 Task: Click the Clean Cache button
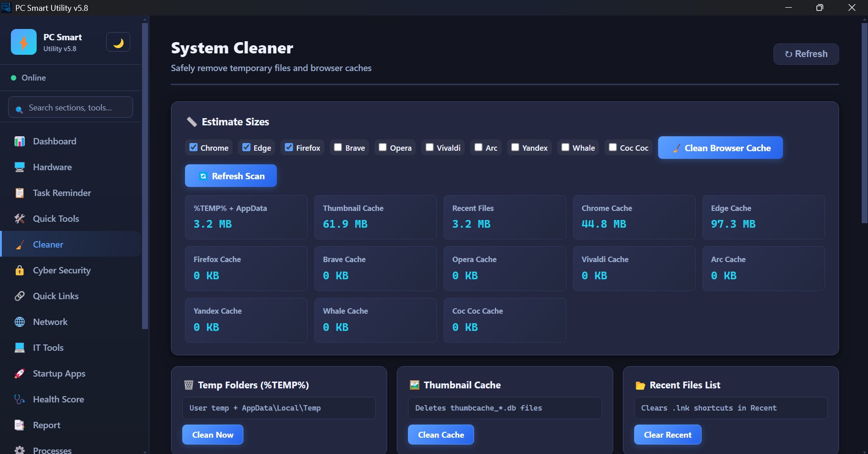[x=441, y=435]
